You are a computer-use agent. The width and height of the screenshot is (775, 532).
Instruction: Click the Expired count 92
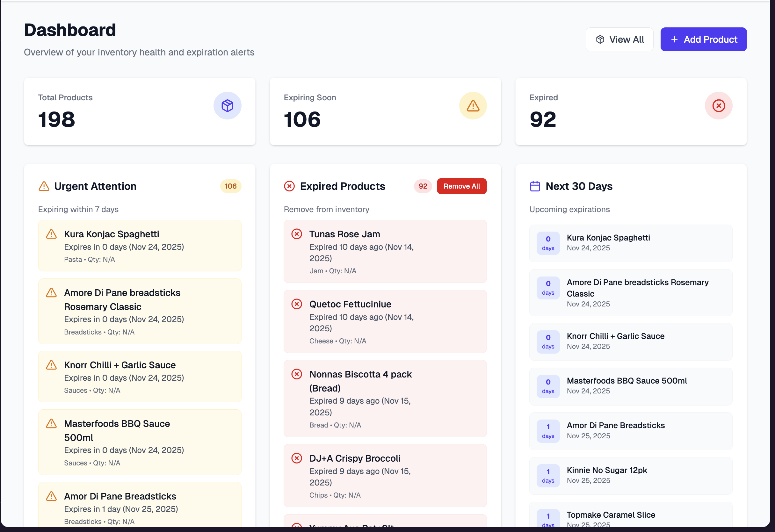click(x=543, y=119)
